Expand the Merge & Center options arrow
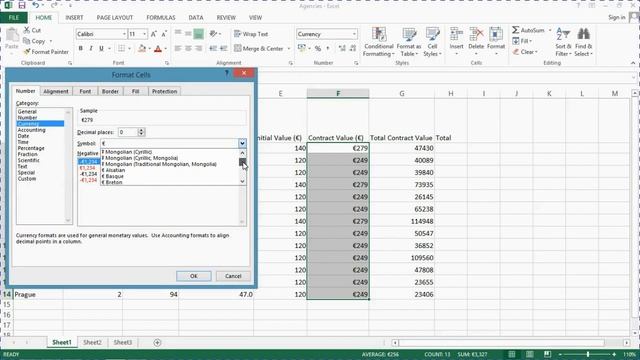Screen dimensions: 640x360 [289, 49]
